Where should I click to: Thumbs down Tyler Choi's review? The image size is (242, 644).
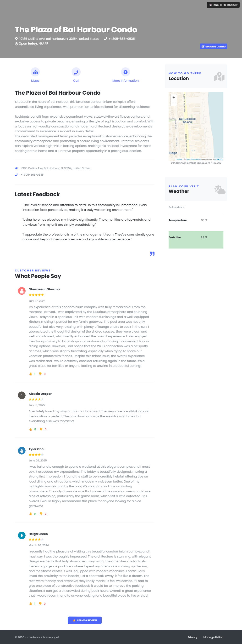point(41,514)
